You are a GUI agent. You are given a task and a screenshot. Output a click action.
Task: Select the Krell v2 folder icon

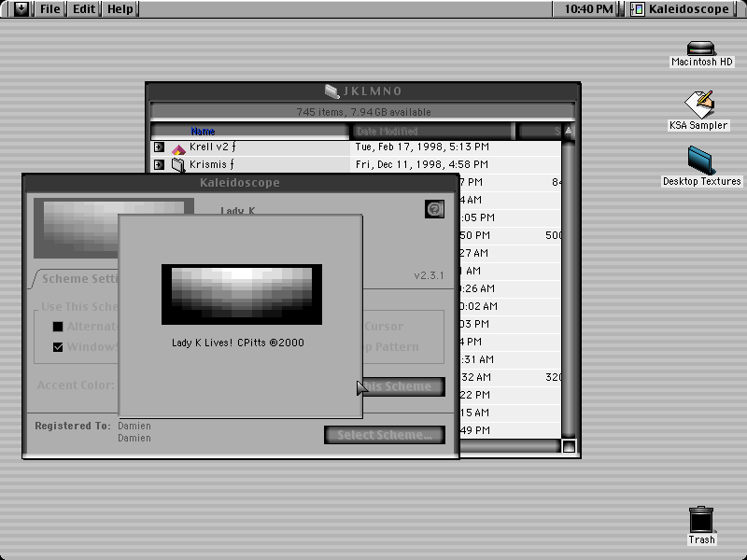[178, 148]
